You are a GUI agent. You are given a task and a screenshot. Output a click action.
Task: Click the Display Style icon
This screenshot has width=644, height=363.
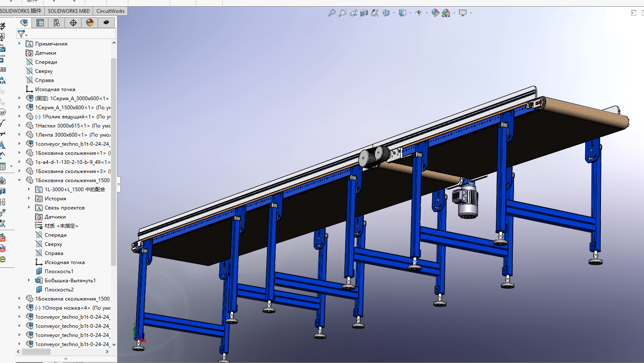(402, 13)
